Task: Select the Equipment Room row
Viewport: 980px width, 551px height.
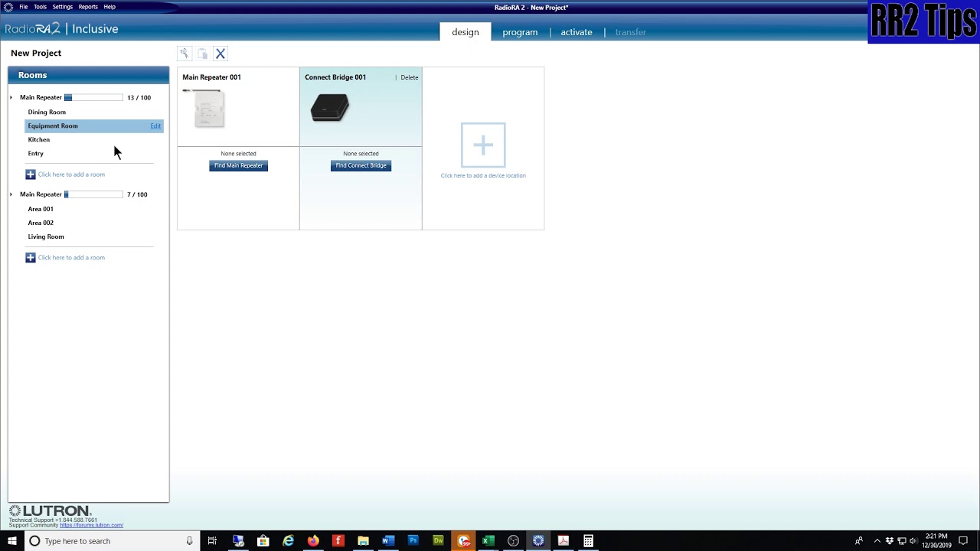Action: [x=94, y=126]
